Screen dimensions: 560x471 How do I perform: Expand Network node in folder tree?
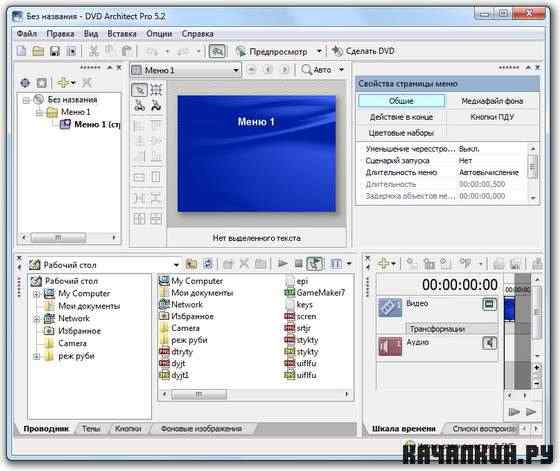click(x=36, y=319)
